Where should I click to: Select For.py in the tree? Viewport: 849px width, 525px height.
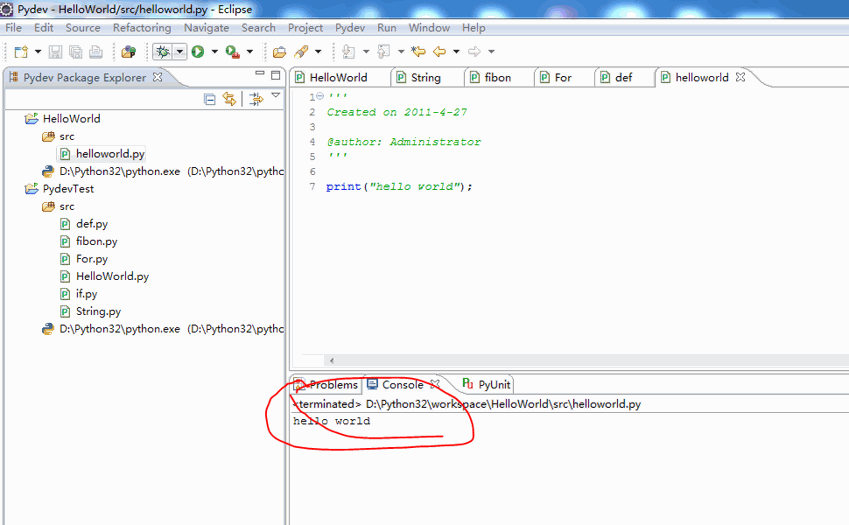92,259
